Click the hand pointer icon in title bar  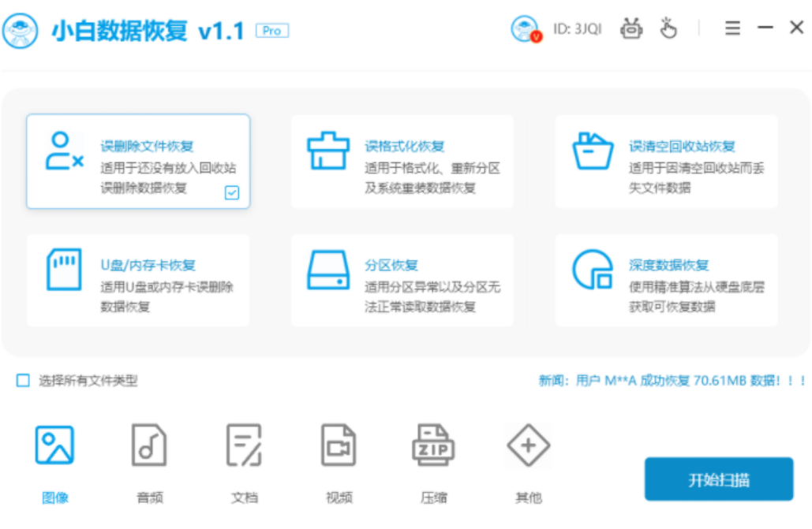668,28
